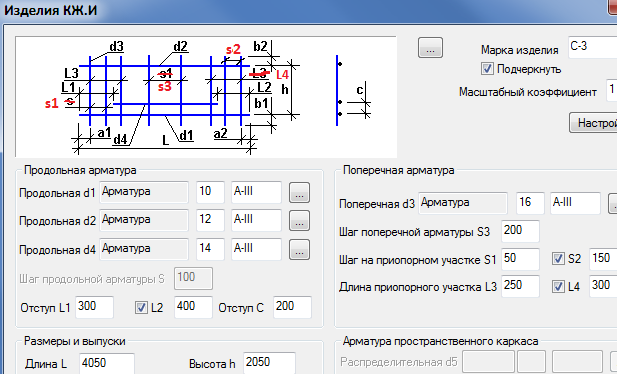Click the Поперечная d3 diameter field with 16
Screen dimensions: 617x374
click(530, 203)
